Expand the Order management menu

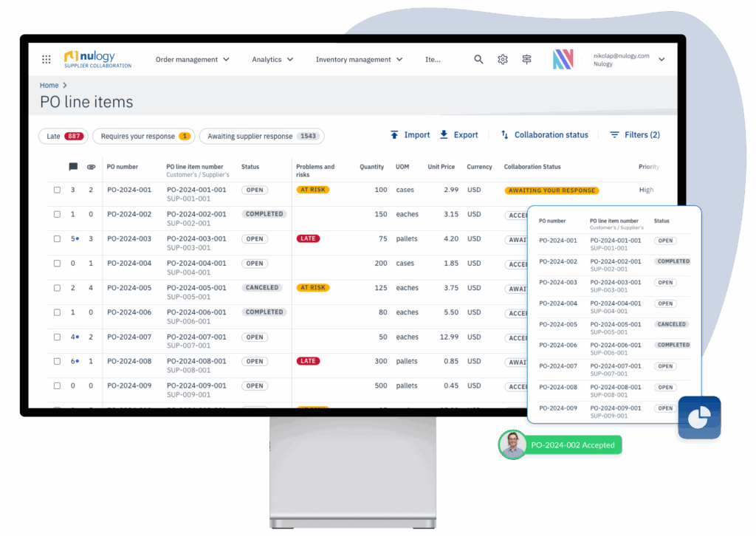click(x=192, y=60)
